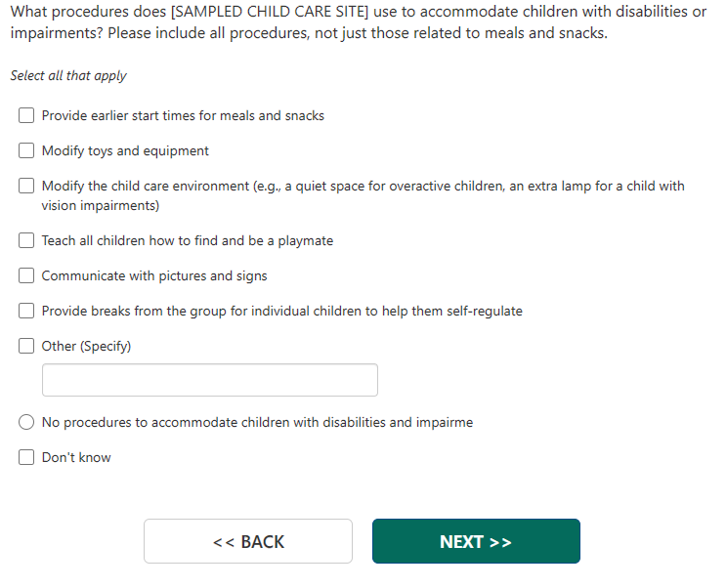
Task: Click 'Provide earlier start times' label text
Action: point(183,115)
